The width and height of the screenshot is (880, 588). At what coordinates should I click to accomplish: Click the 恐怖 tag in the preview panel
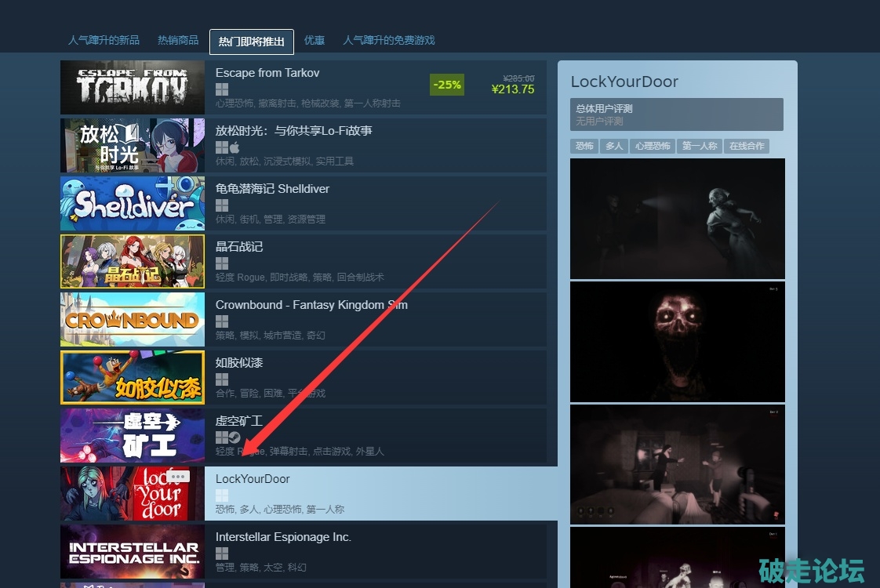[x=584, y=146]
